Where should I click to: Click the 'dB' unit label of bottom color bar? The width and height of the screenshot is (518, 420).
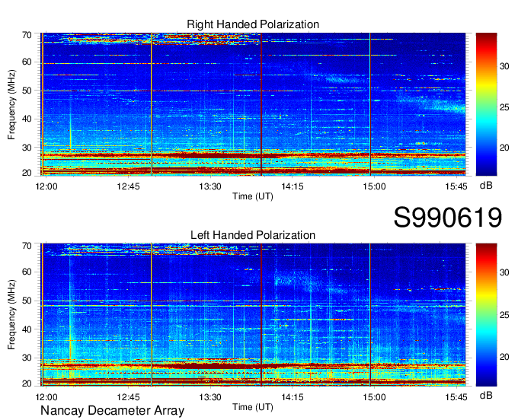486,395
